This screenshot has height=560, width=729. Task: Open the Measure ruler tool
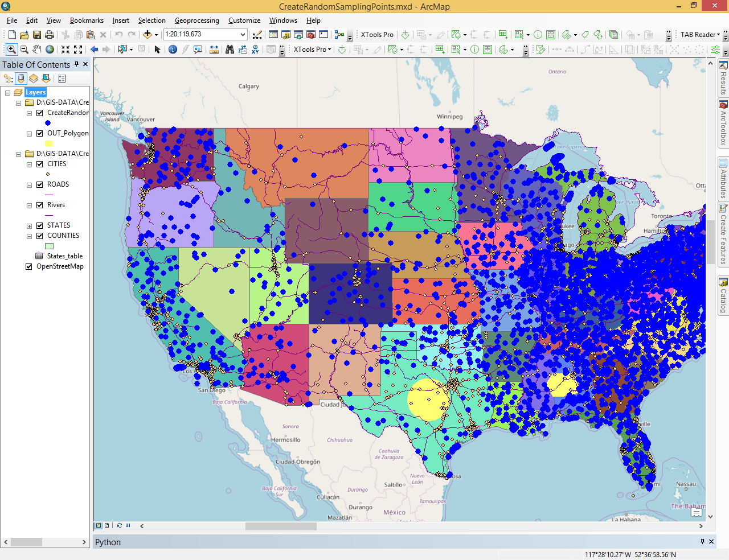click(x=214, y=50)
